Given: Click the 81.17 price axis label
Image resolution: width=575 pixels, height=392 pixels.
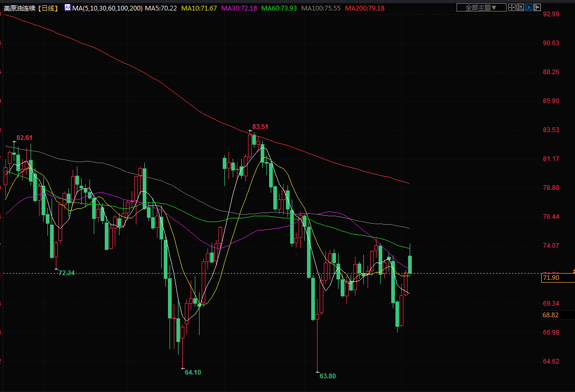Looking at the screenshot, I should (x=551, y=158).
